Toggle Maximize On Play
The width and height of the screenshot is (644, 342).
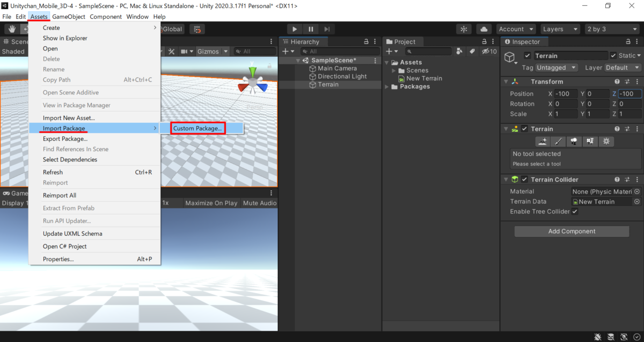211,203
